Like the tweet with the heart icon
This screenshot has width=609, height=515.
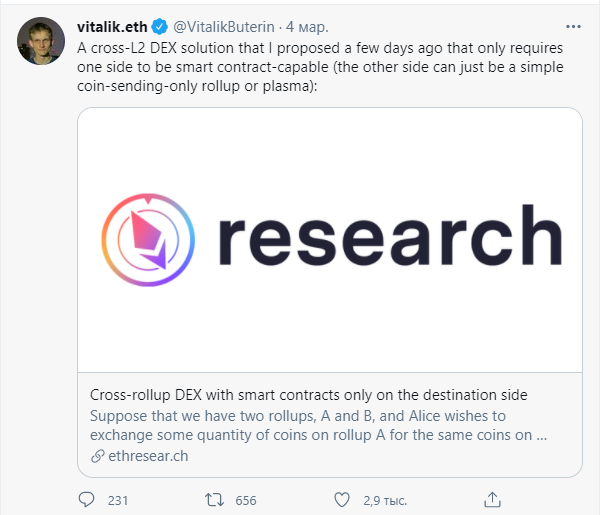click(x=342, y=498)
